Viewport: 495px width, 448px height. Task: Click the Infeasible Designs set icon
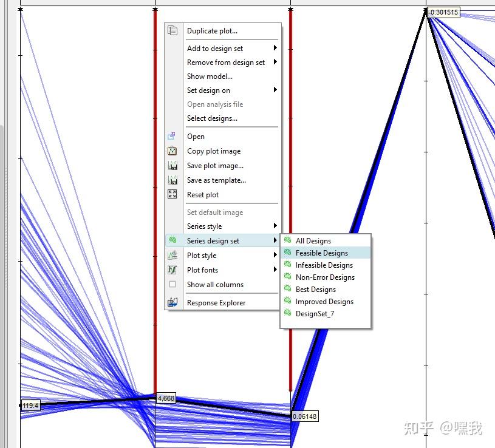pyautogui.click(x=287, y=265)
